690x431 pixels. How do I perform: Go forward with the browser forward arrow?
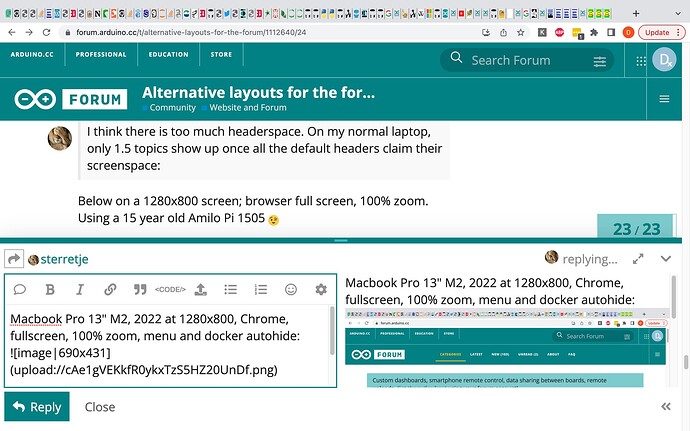pos(29,32)
